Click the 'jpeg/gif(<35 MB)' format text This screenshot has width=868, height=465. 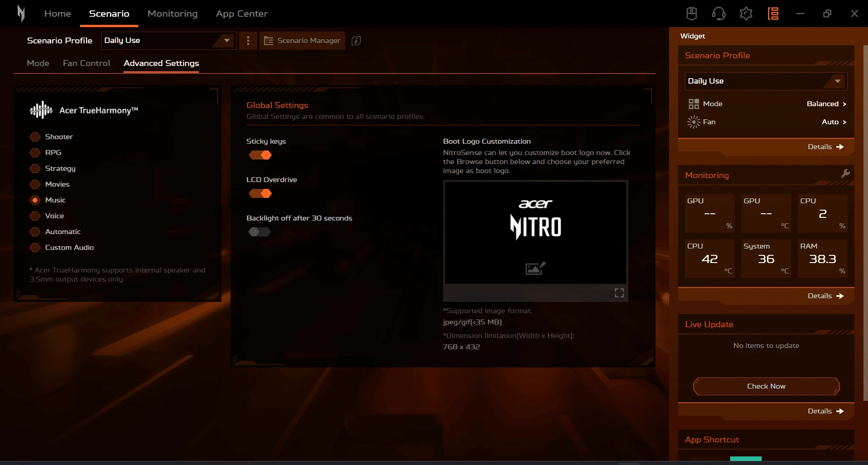[472, 322]
